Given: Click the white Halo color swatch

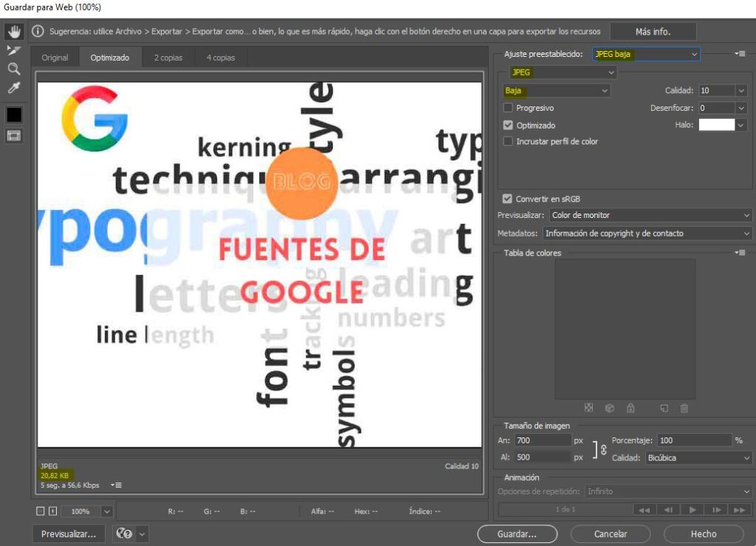Looking at the screenshot, I should tap(716, 125).
